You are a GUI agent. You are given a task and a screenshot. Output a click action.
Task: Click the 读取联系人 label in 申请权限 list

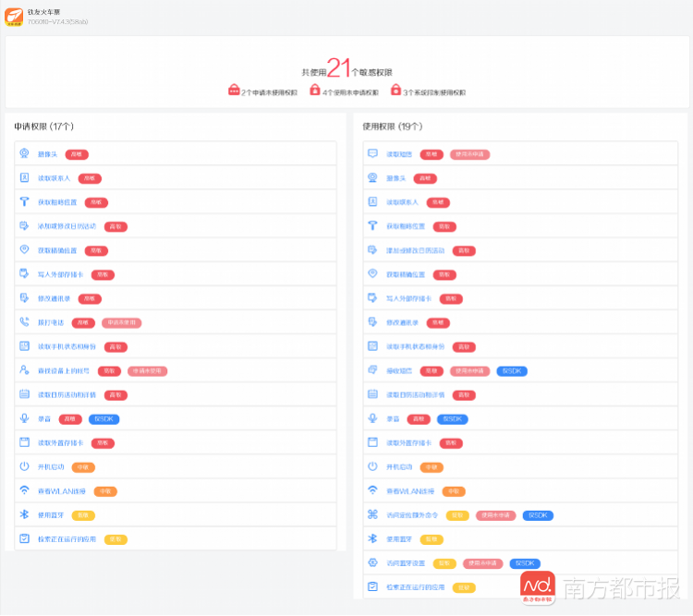(54, 178)
